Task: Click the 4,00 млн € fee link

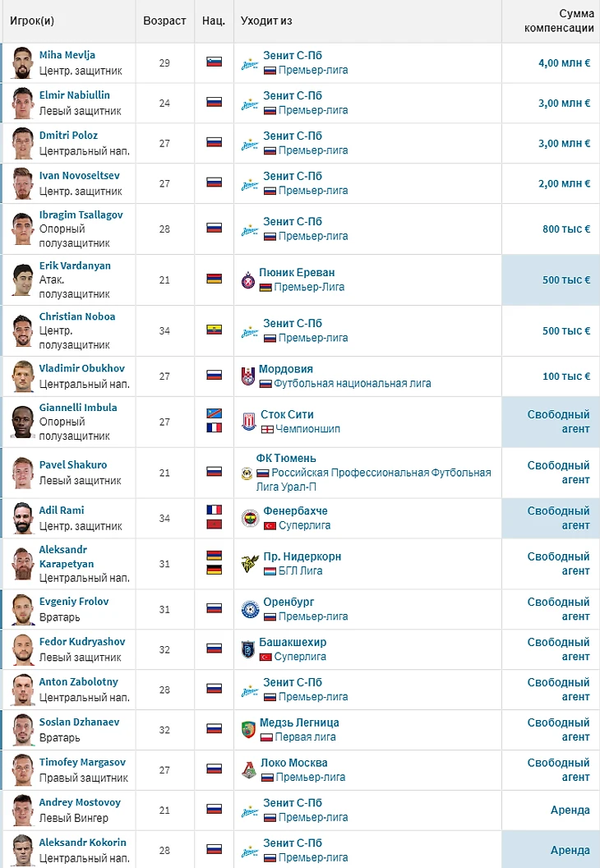Action: click(x=564, y=63)
